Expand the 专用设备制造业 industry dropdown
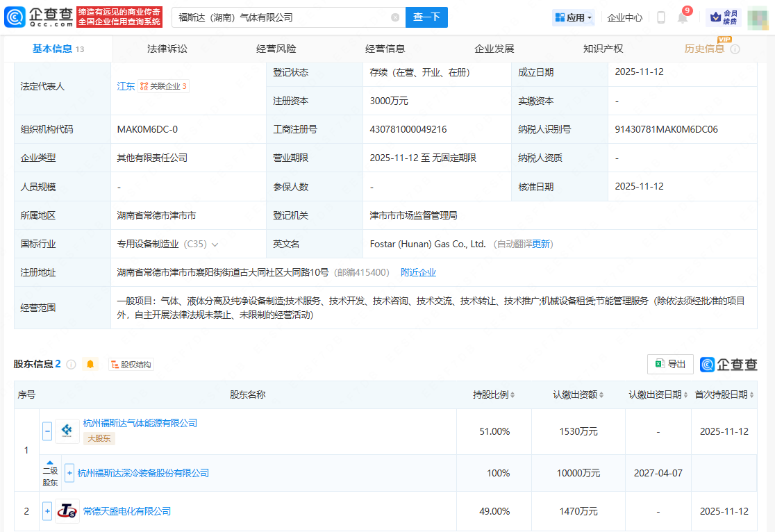This screenshot has width=775, height=532. 215,244
